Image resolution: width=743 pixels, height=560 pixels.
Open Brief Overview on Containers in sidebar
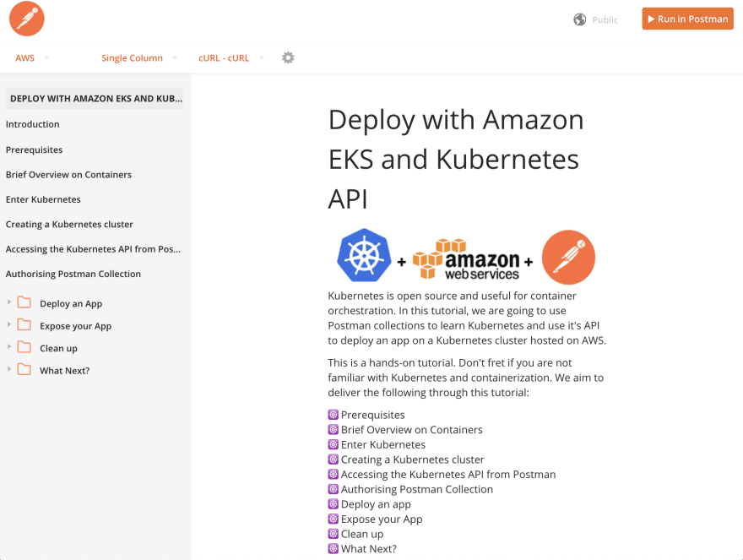(x=68, y=175)
